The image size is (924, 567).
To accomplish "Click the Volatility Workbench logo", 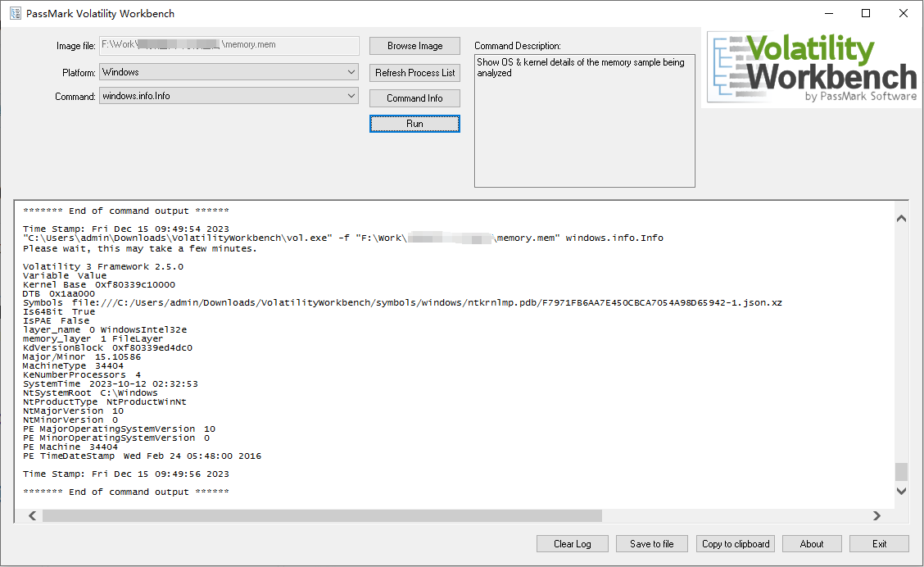I will coord(813,68).
